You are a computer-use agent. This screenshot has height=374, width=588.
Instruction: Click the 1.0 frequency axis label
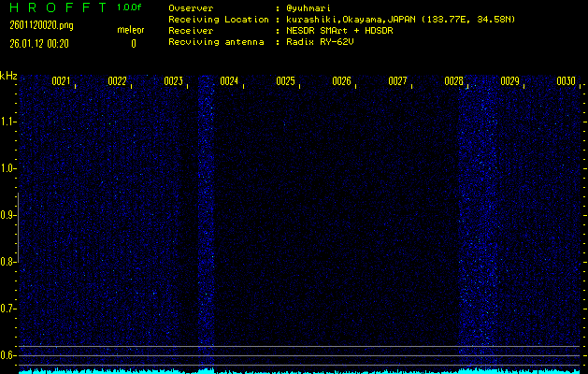[8, 168]
